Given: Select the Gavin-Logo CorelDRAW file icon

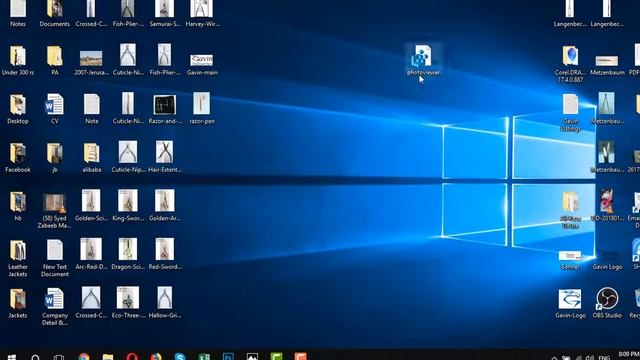Looking at the screenshot, I should tap(570, 302).
